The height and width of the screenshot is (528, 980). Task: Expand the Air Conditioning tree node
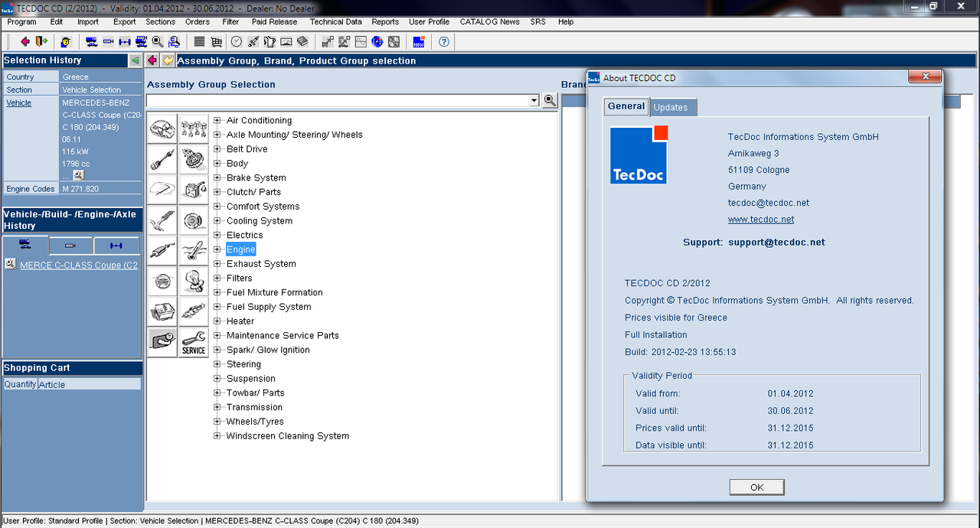coord(217,120)
